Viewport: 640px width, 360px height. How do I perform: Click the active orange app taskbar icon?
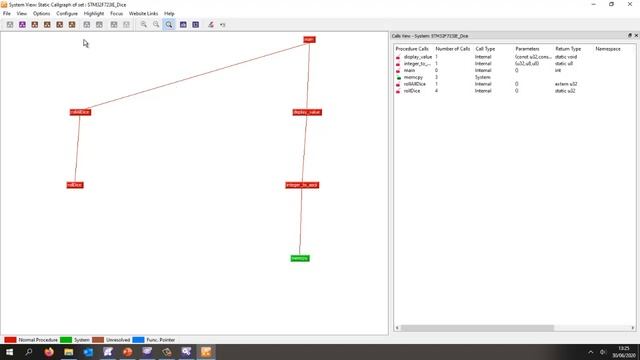click(x=206, y=352)
